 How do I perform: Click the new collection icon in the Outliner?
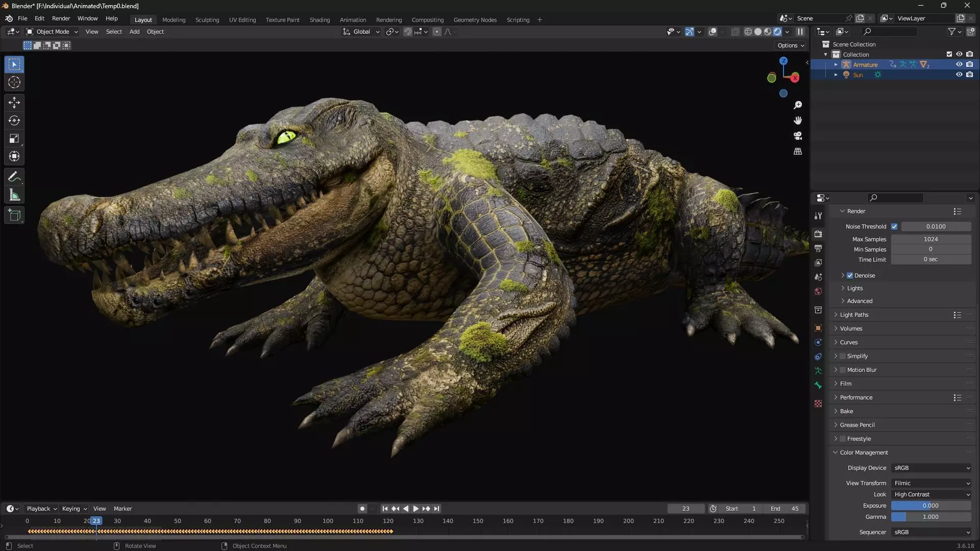971,32
